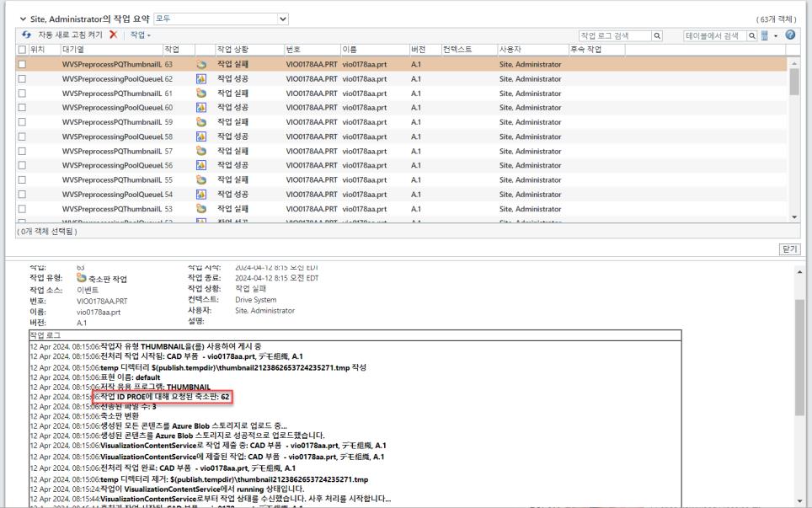Focus the 작업 로그 검색 search field
This screenshot has width=812, height=508.
pos(615,35)
